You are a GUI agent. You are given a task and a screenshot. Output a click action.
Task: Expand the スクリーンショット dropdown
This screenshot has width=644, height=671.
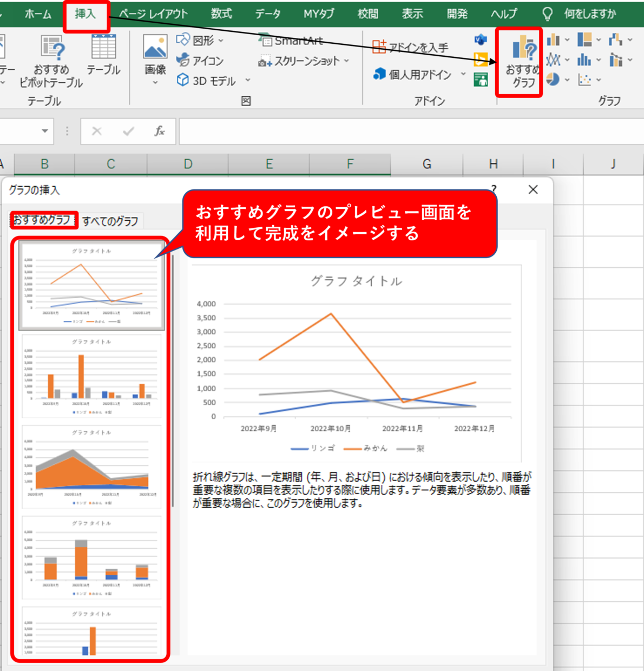346,61
